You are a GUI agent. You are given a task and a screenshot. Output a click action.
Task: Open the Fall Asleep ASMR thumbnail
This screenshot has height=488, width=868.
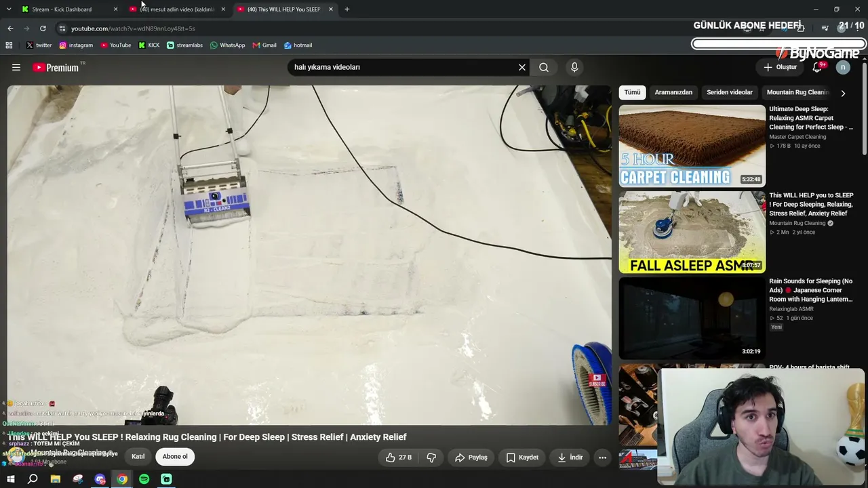click(x=692, y=232)
